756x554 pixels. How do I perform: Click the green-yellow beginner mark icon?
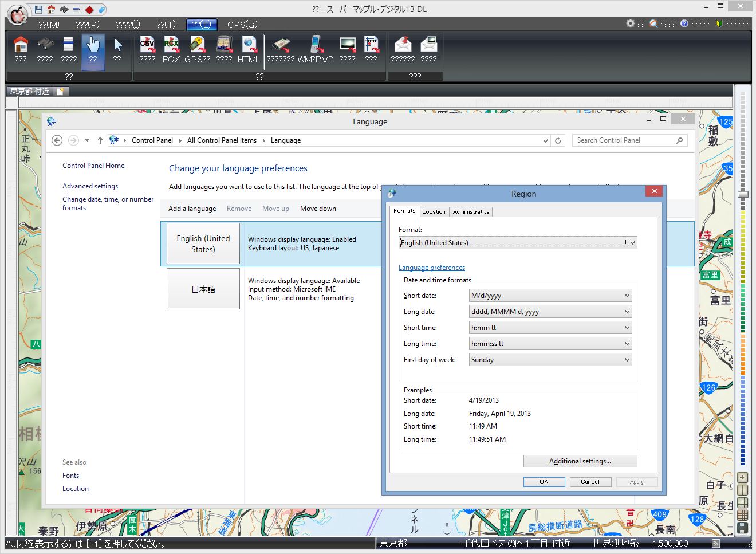(719, 23)
